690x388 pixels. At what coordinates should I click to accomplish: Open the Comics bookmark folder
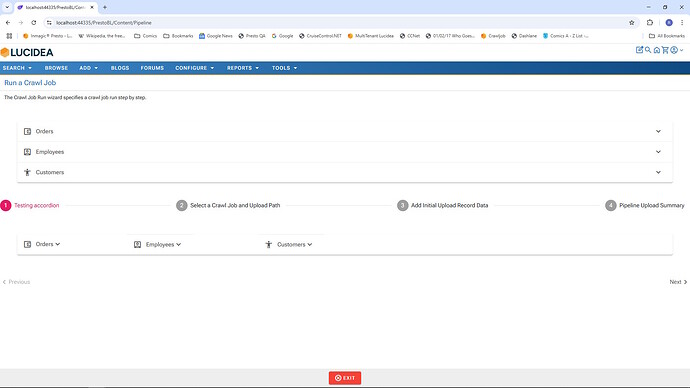(145, 36)
